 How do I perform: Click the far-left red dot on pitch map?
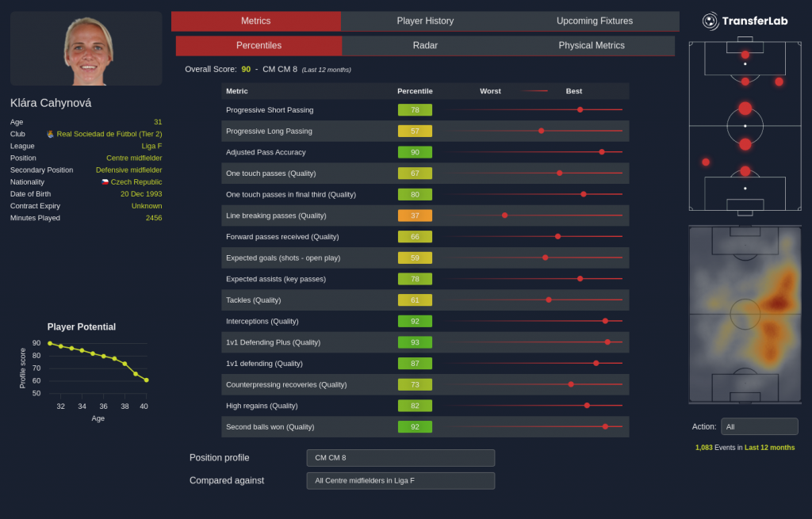tap(706, 162)
